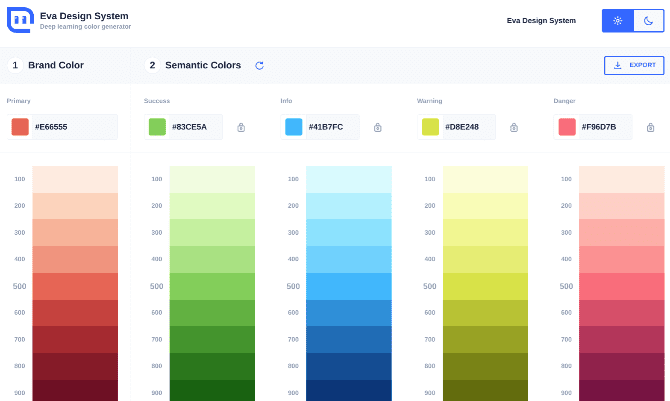Click the Eva Design System logo
Viewport: 670px width, 401px height.
point(20,21)
